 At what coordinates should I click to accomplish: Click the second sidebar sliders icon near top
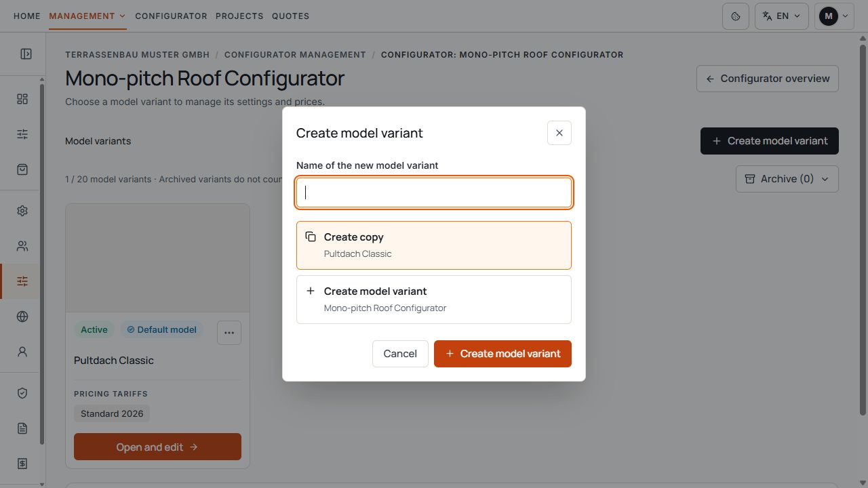22,134
